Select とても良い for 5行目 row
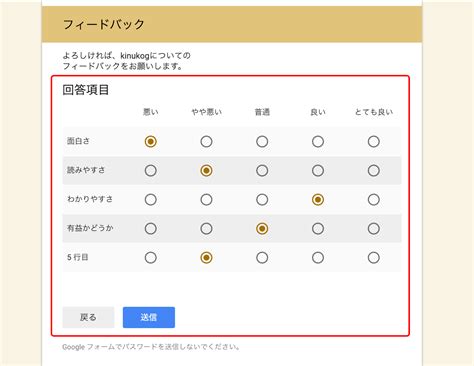 pos(374,257)
